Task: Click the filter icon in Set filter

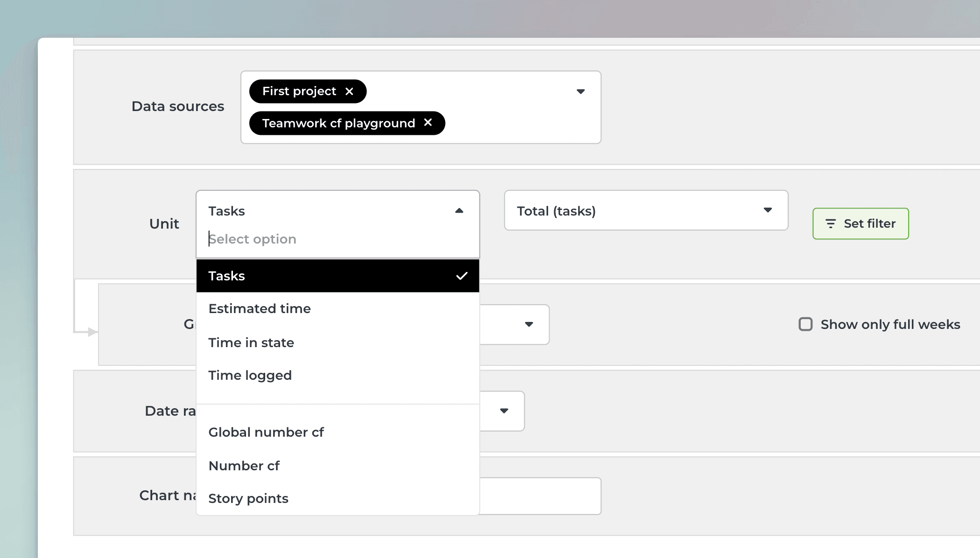Action: tap(831, 224)
